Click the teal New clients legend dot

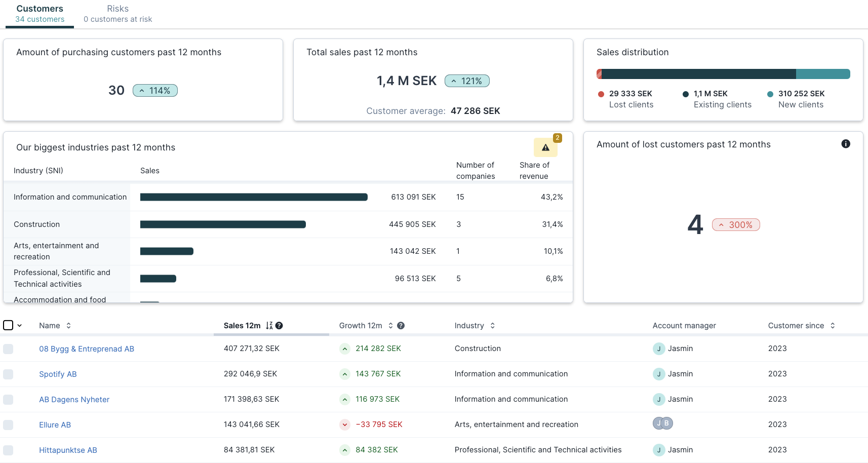tap(770, 94)
